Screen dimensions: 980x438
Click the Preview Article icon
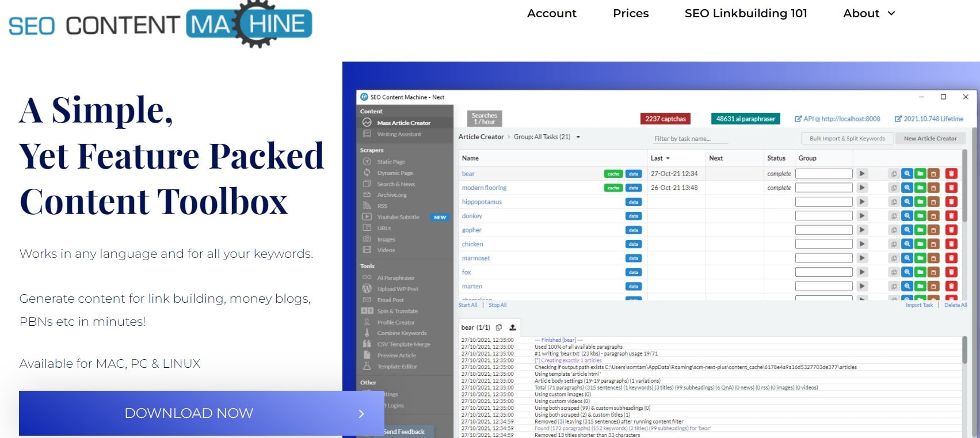pyautogui.click(x=367, y=355)
